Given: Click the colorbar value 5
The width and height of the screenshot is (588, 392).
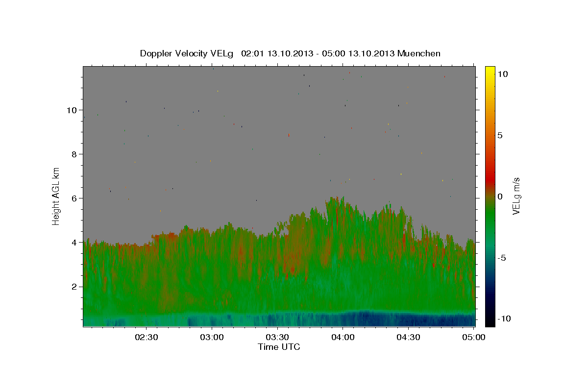Looking at the screenshot, I should 500,135.
